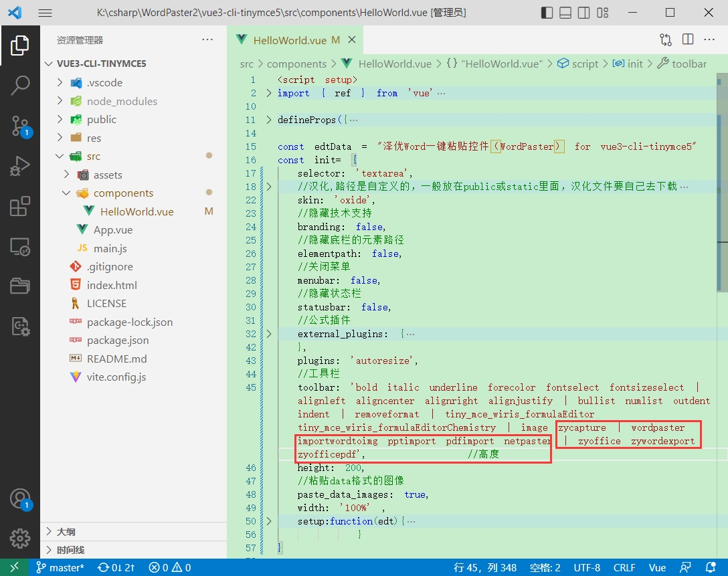
Task: Collapse the components folder
Action: click(x=66, y=193)
